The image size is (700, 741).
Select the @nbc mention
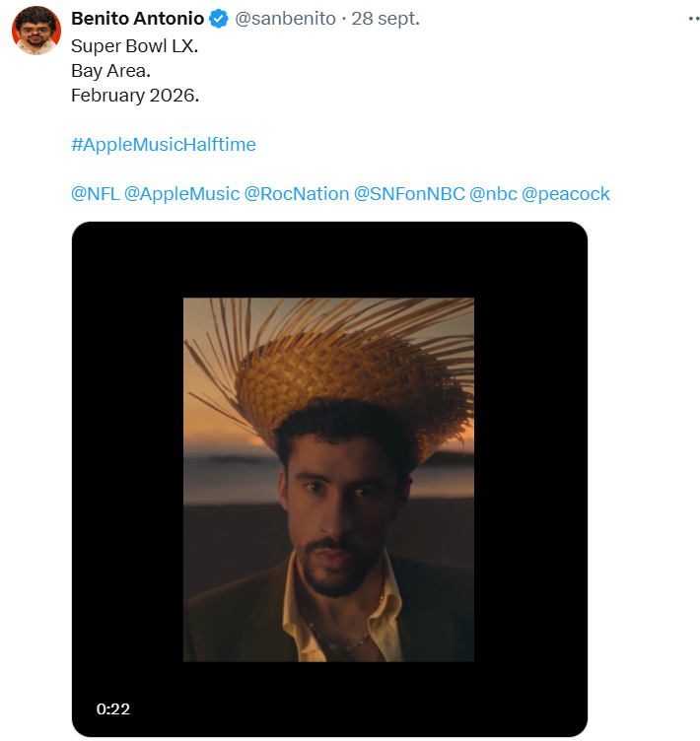point(493,194)
